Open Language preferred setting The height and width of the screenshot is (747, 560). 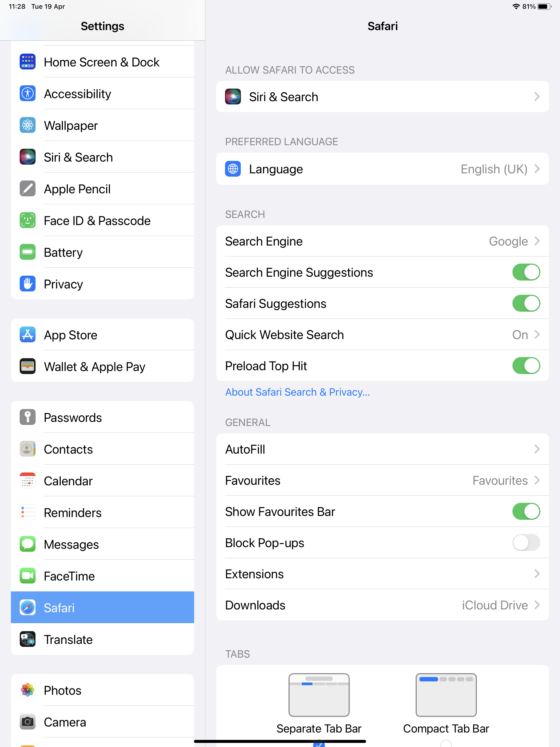pos(382,169)
